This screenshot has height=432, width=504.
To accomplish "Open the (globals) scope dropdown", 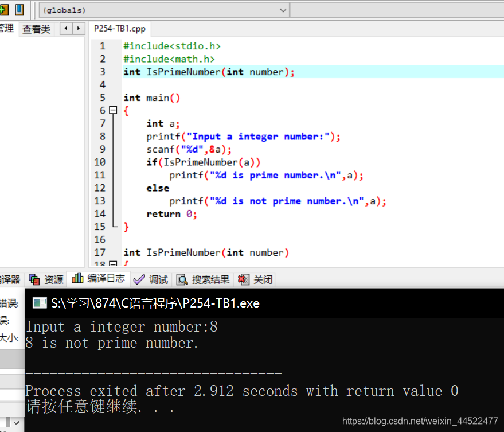I will click(x=164, y=10).
